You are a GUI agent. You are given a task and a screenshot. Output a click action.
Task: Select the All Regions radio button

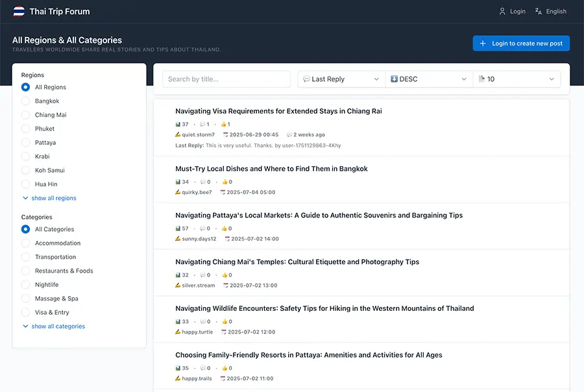[25, 87]
